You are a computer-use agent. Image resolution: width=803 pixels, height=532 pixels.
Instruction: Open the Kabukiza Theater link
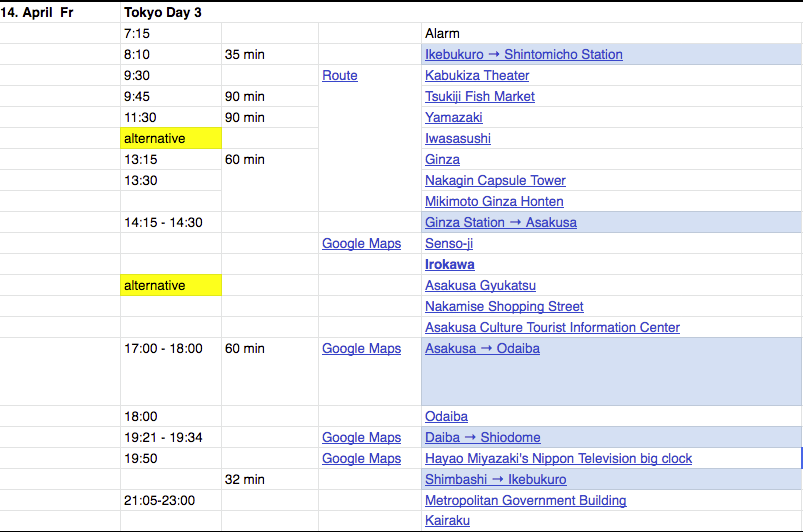click(477, 76)
